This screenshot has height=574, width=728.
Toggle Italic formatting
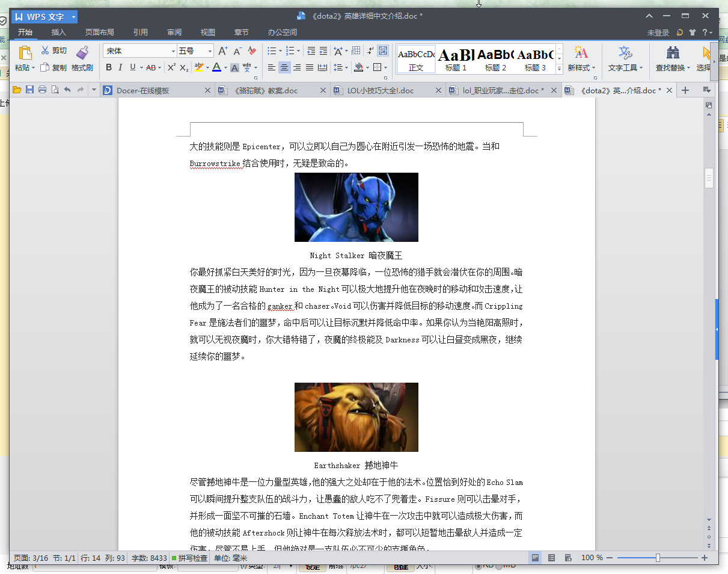pyautogui.click(x=120, y=67)
